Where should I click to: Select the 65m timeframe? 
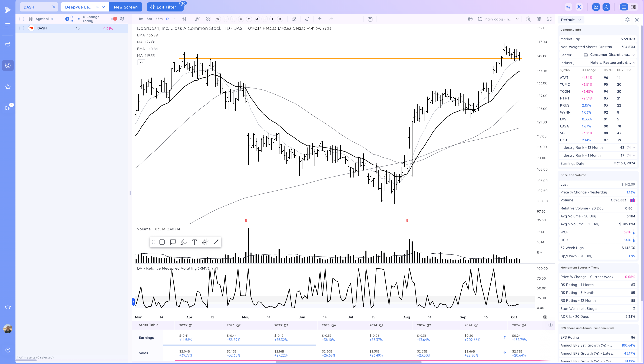coord(159,19)
